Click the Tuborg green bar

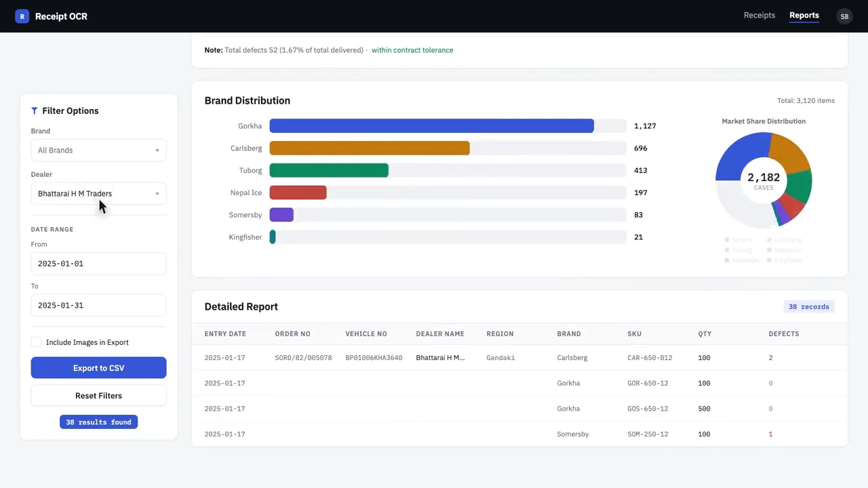[329, 171]
